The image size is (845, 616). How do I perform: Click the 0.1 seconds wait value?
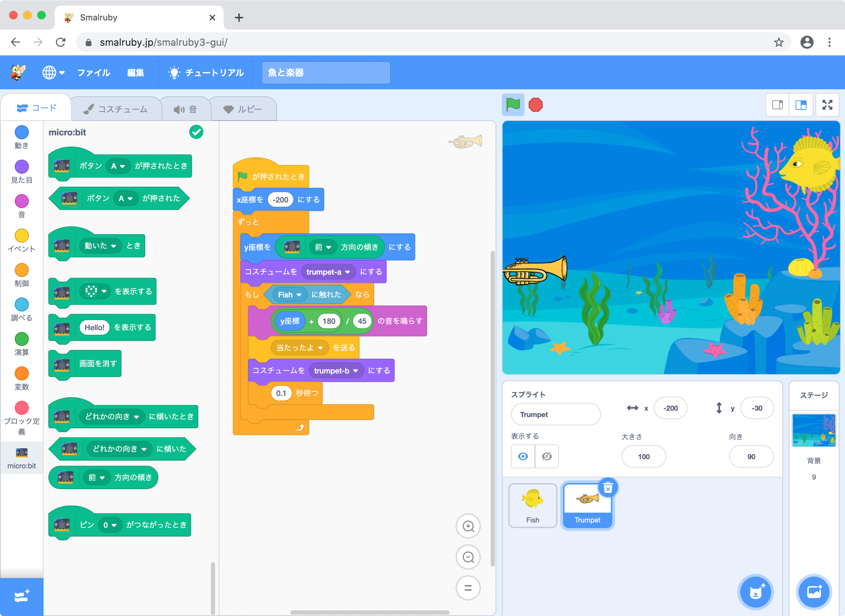[x=281, y=393]
